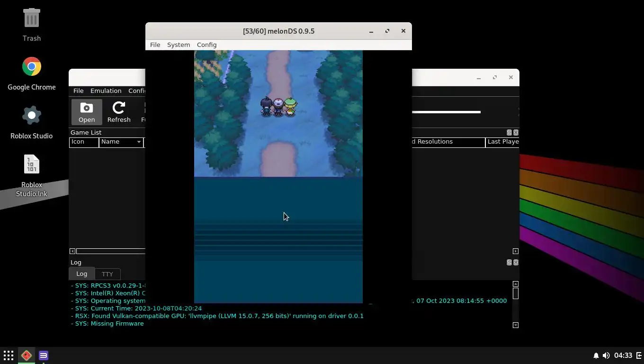Open Config menu in melonDS
Image resolution: width=644 pixels, height=364 pixels.
[206, 45]
